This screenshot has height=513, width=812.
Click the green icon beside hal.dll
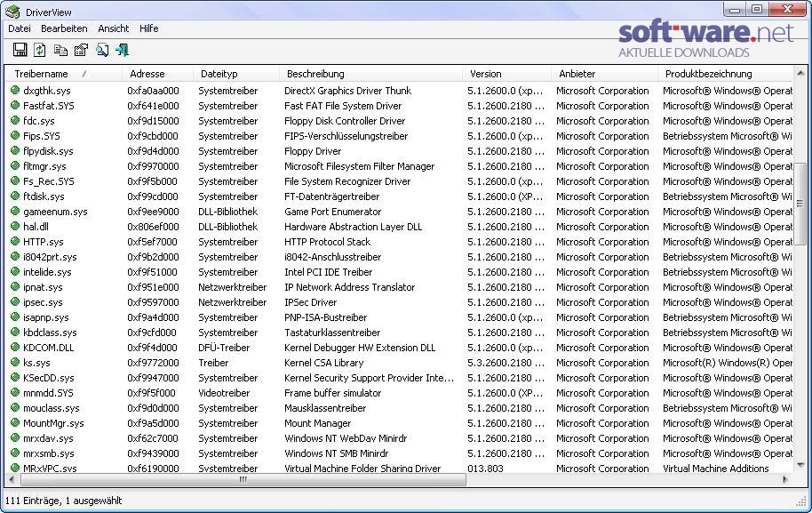(15, 226)
